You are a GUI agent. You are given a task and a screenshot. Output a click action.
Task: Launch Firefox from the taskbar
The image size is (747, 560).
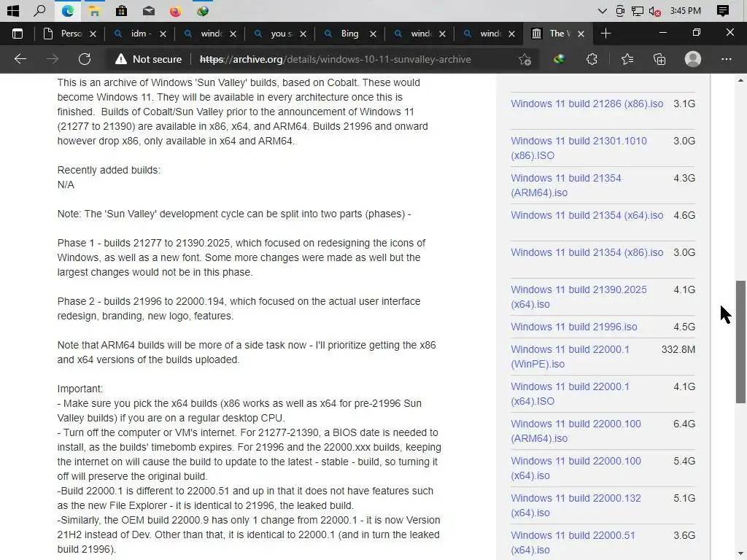point(175,10)
